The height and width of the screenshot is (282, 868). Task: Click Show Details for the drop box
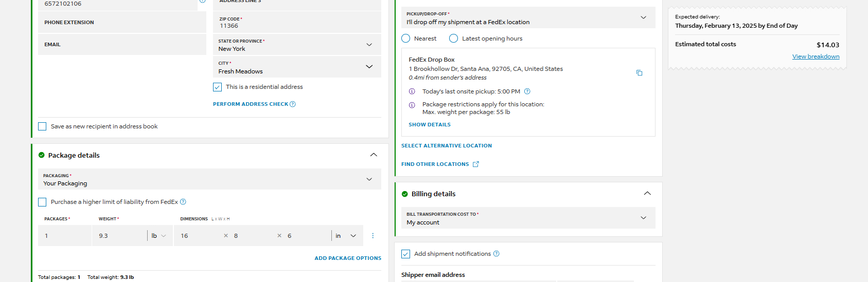[430, 125]
